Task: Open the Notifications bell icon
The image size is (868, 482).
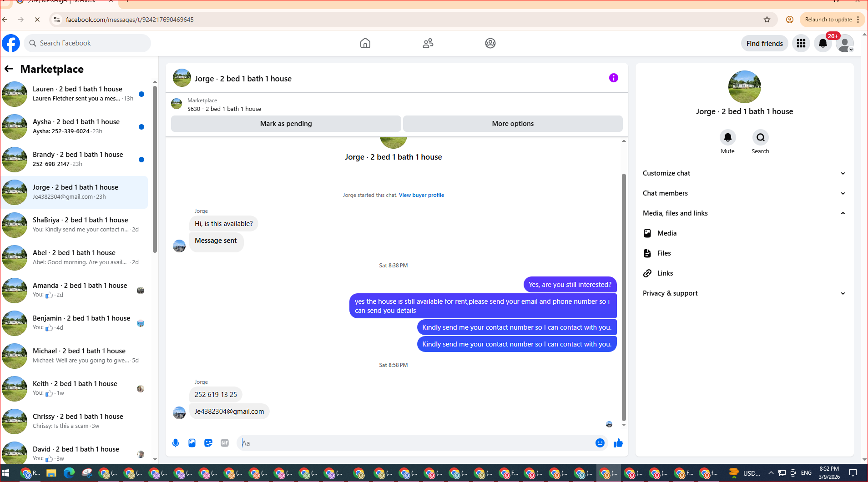Action: pos(823,43)
